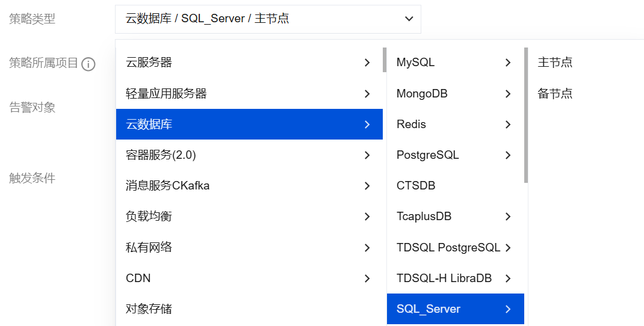Select 轻量应用服务器 menu entry
The width and height of the screenshot is (644, 326).
tap(249, 94)
